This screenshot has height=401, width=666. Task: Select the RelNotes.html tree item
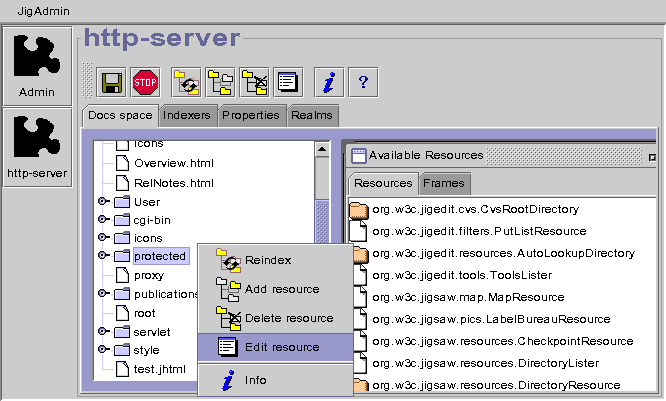click(174, 183)
